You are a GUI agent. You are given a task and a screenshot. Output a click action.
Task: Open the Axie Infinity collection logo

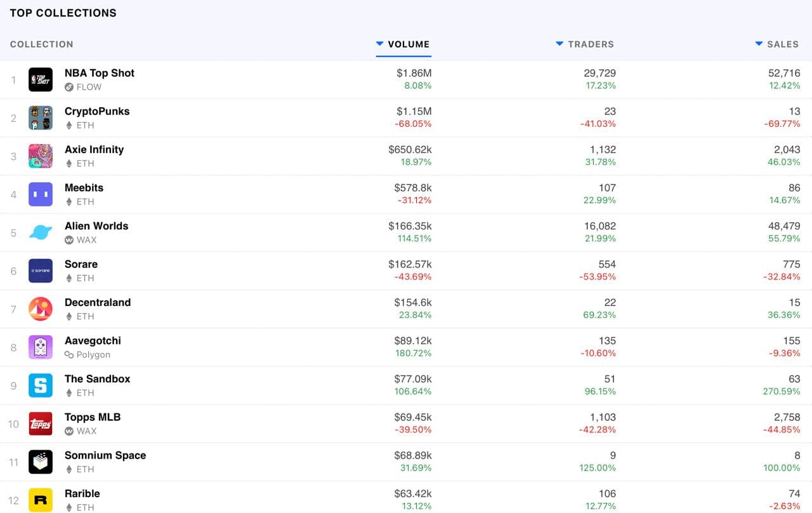click(41, 156)
